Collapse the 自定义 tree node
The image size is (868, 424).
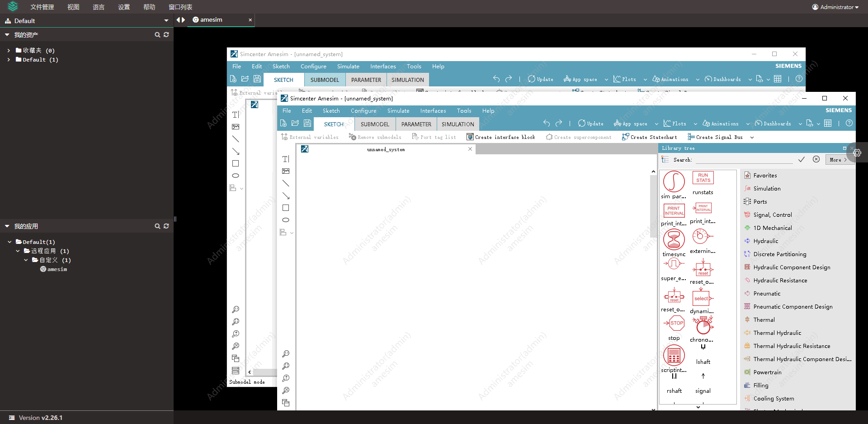26,260
